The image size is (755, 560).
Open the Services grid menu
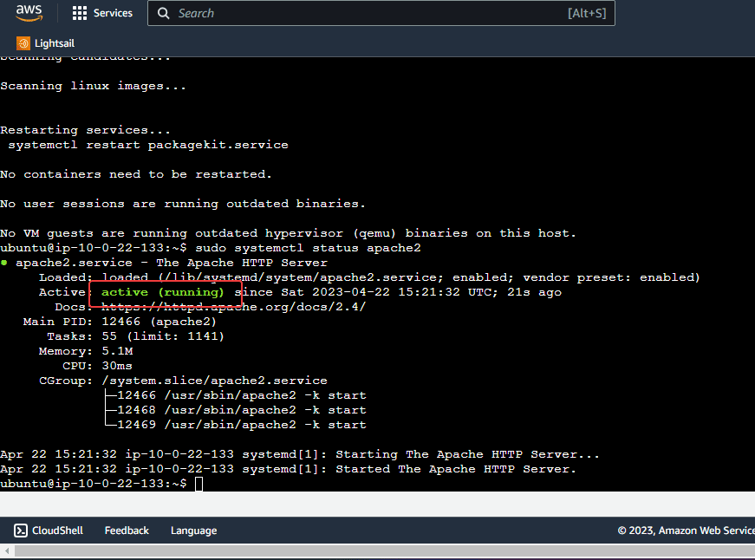[102, 13]
